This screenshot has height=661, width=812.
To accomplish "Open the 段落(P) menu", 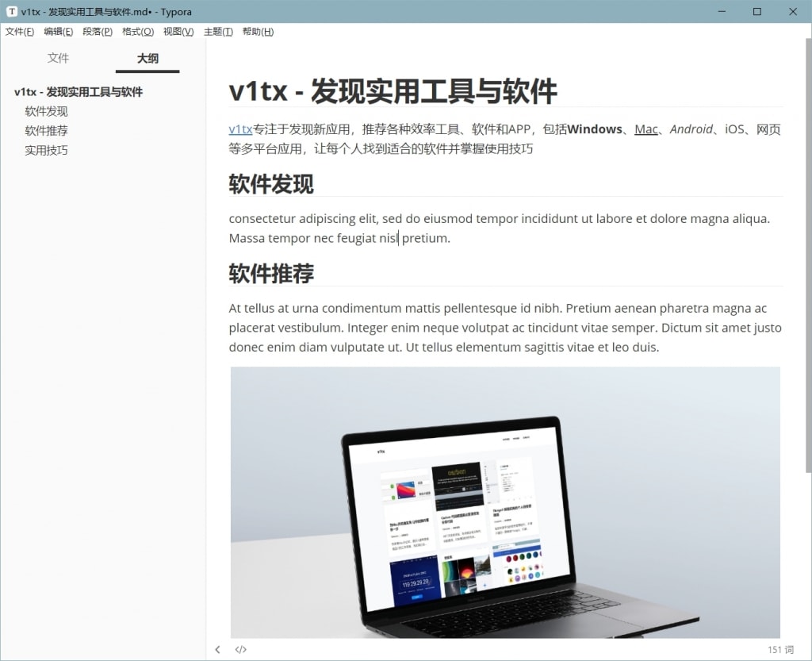I will point(98,32).
